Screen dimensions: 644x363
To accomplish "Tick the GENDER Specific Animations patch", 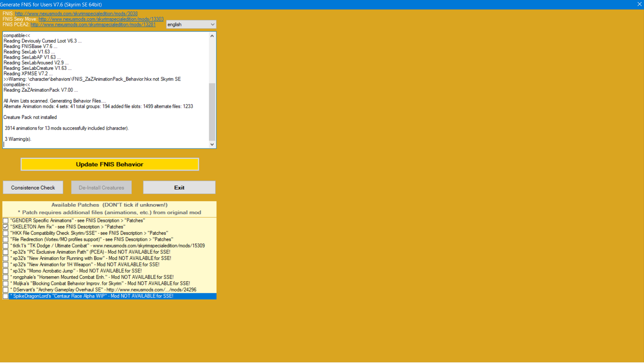I will 6,221.
